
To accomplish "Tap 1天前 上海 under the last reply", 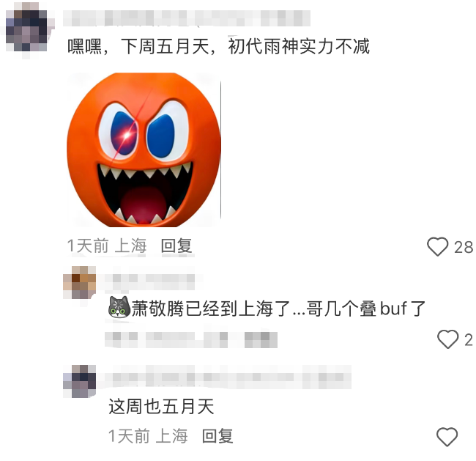I will point(148,436).
